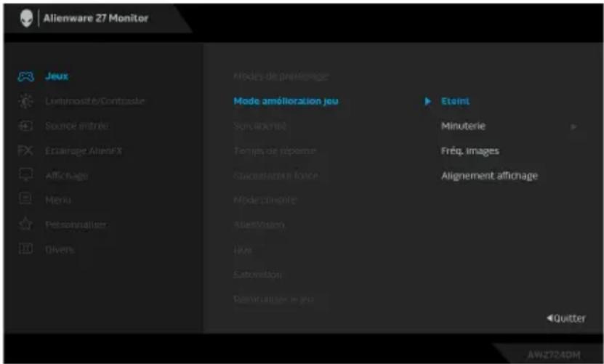Select Stabilisateur foncé option
This screenshot has height=364, width=604.
tap(275, 176)
